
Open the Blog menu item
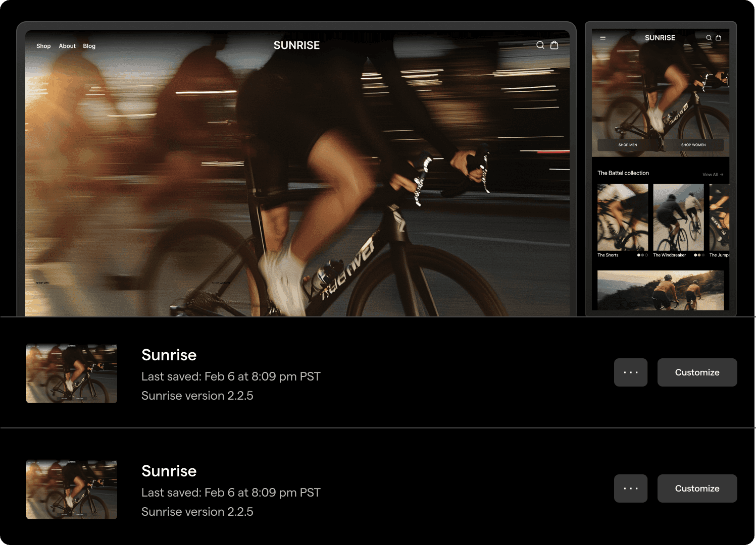[x=89, y=46]
